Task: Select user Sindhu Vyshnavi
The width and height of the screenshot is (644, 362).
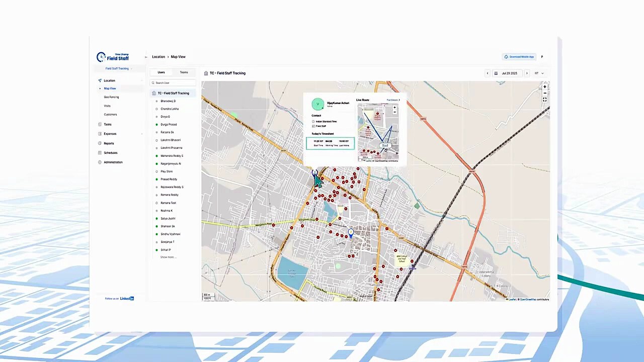Action: 171,234
